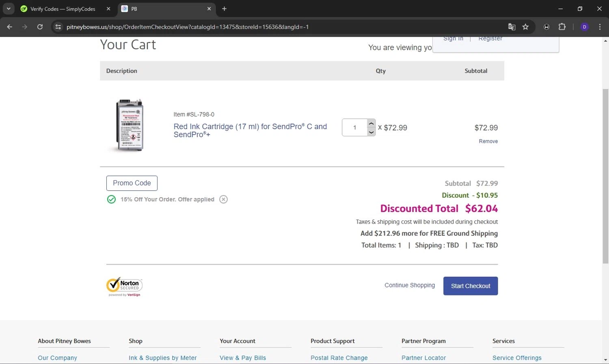Remove the applied 15% off promo

223,199
